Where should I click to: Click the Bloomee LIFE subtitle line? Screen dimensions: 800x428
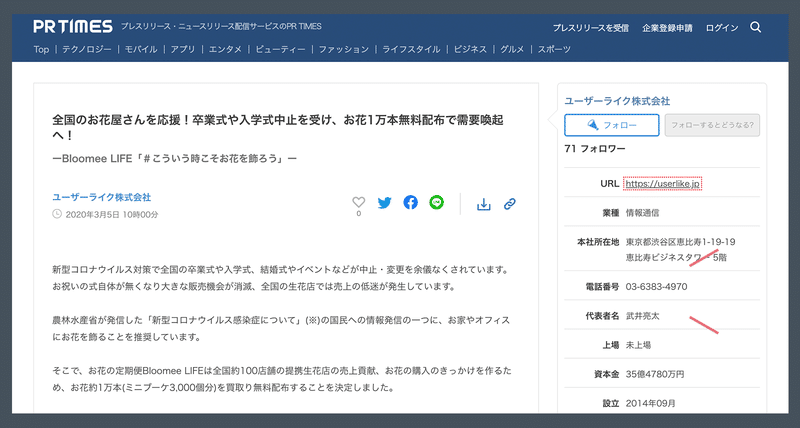[174, 159]
